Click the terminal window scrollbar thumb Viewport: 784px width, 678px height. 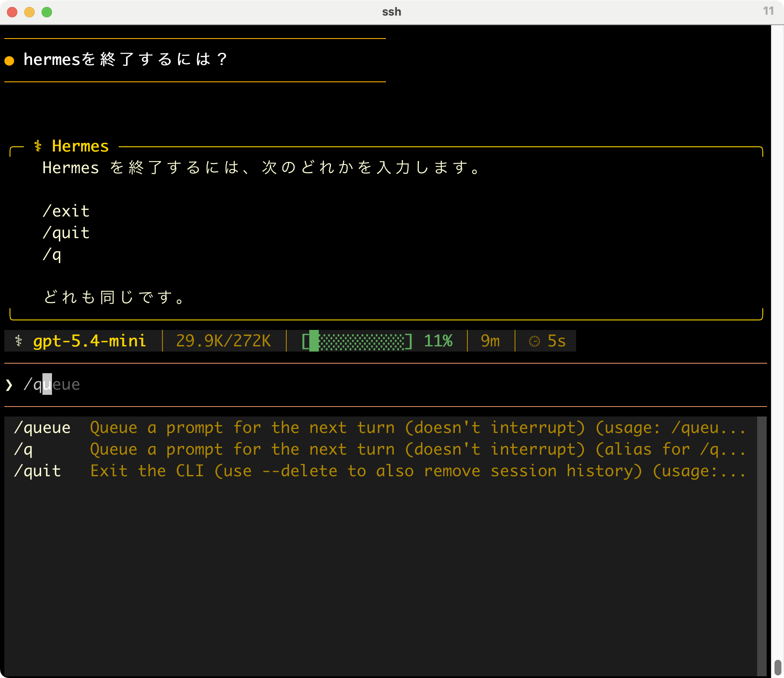[x=778, y=667]
